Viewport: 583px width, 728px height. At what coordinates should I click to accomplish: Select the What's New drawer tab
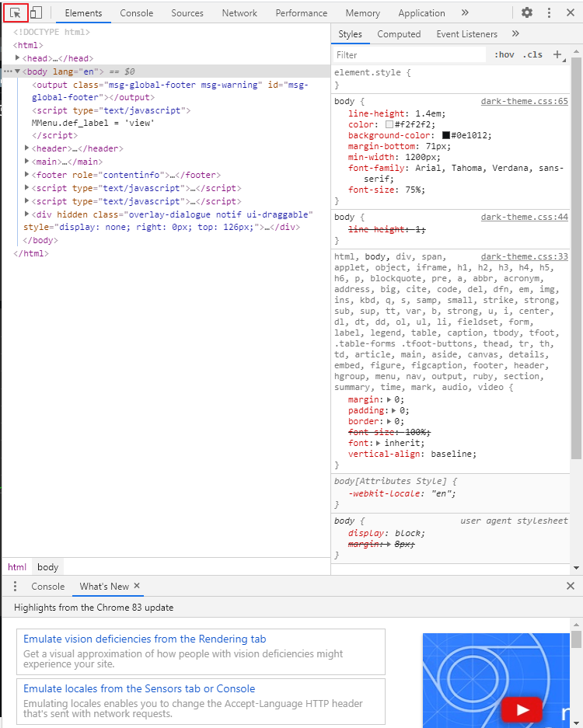104,587
